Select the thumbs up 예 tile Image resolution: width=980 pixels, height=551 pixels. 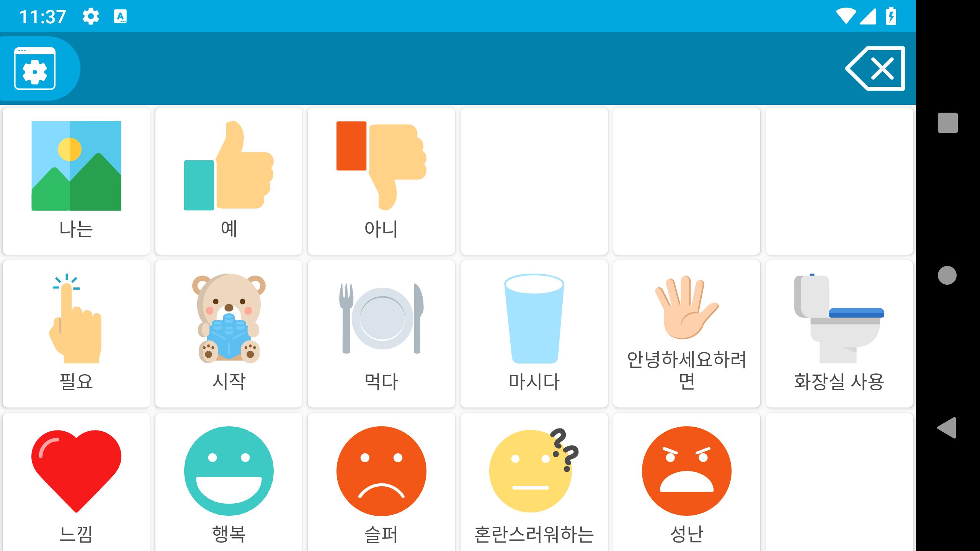(229, 181)
